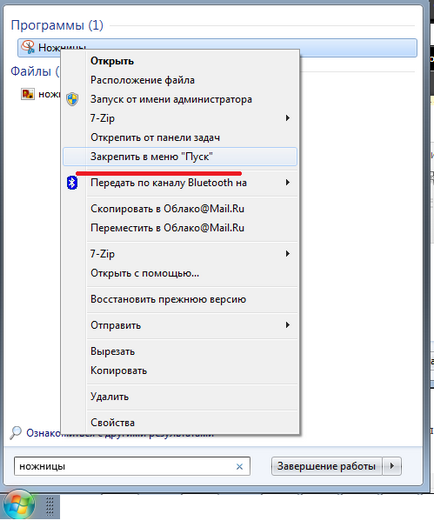This screenshot has height=521, width=434.
Task: Choose Закрепить в меню "Пуск"
Action: point(180,156)
